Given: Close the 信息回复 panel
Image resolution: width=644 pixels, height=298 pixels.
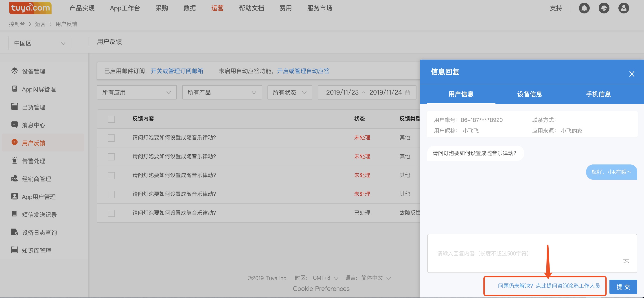Looking at the screenshot, I should click(x=632, y=74).
